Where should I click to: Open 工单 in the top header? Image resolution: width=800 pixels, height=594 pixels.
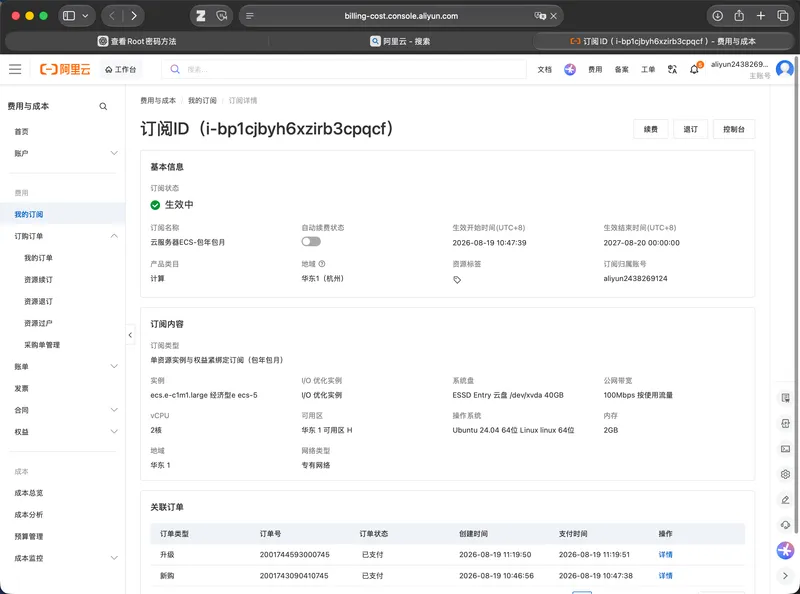point(648,69)
